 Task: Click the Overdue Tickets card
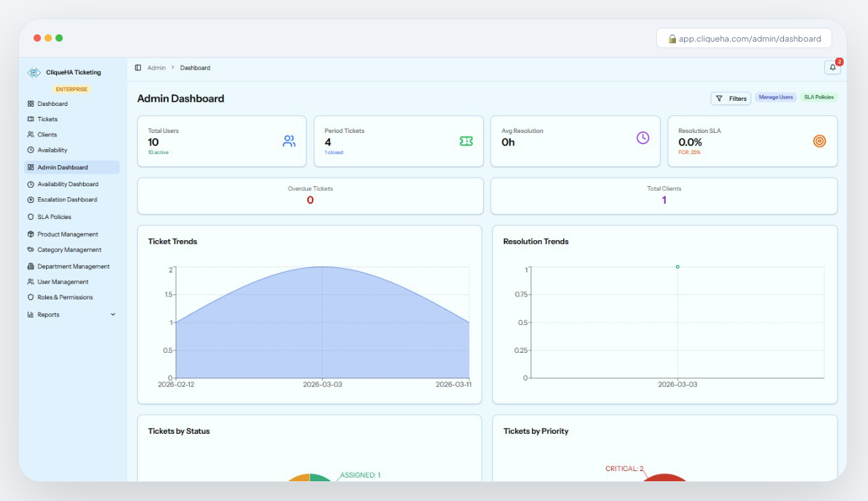[x=310, y=196]
